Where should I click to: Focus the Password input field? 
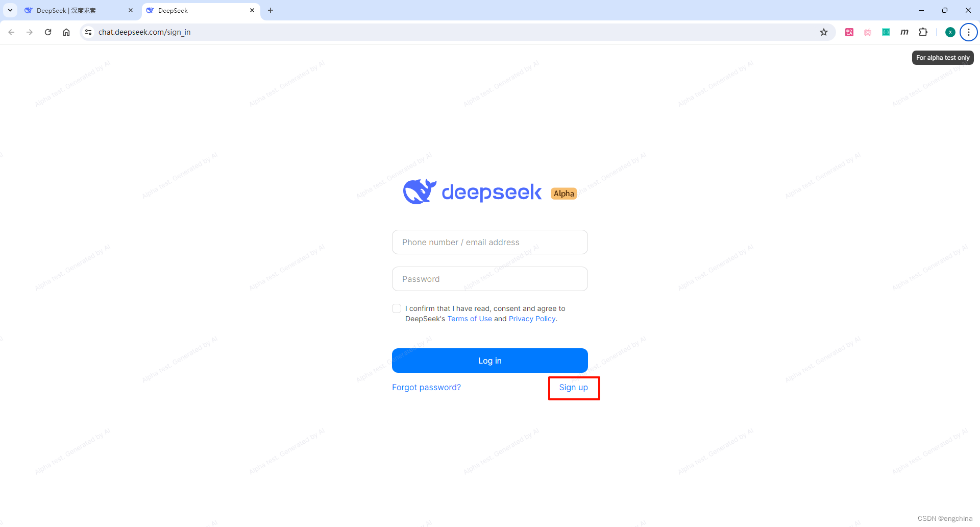click(490, 279)
